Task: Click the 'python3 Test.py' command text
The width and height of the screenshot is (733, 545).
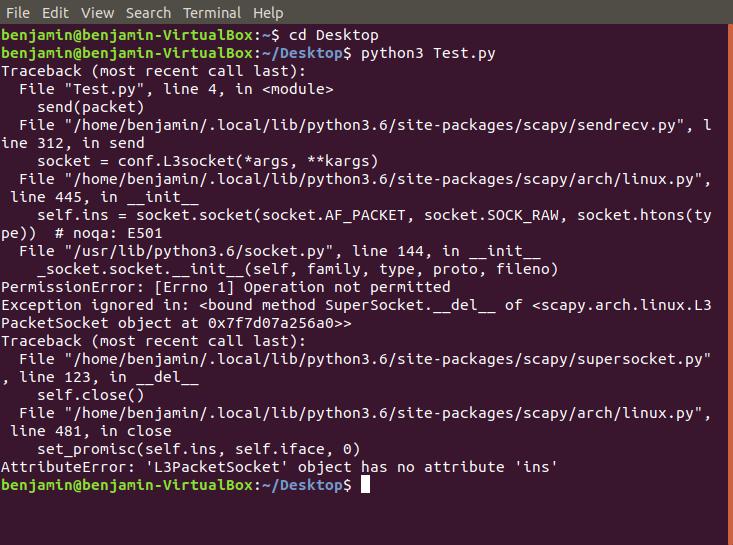Action: pos(428,53)
